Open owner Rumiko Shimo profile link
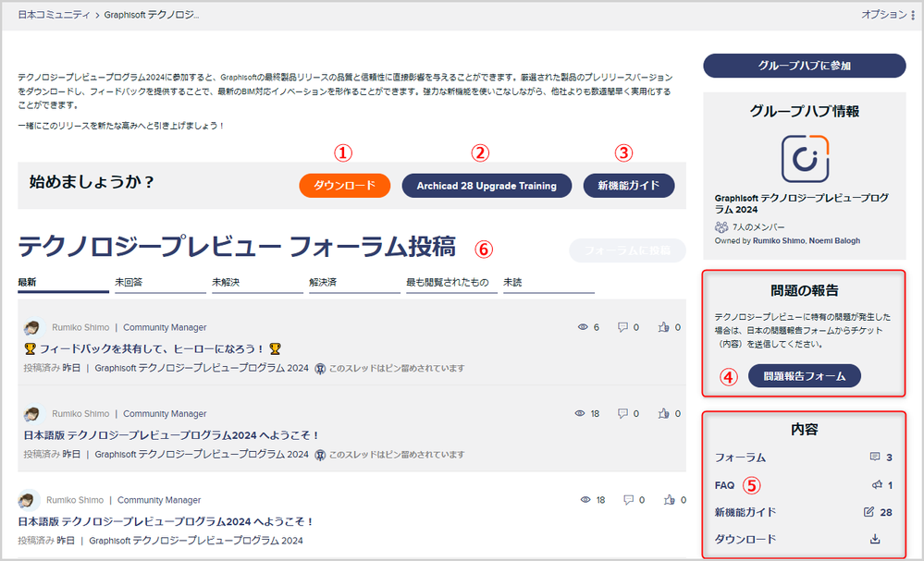Screen dimensions: 924x561 779,241
